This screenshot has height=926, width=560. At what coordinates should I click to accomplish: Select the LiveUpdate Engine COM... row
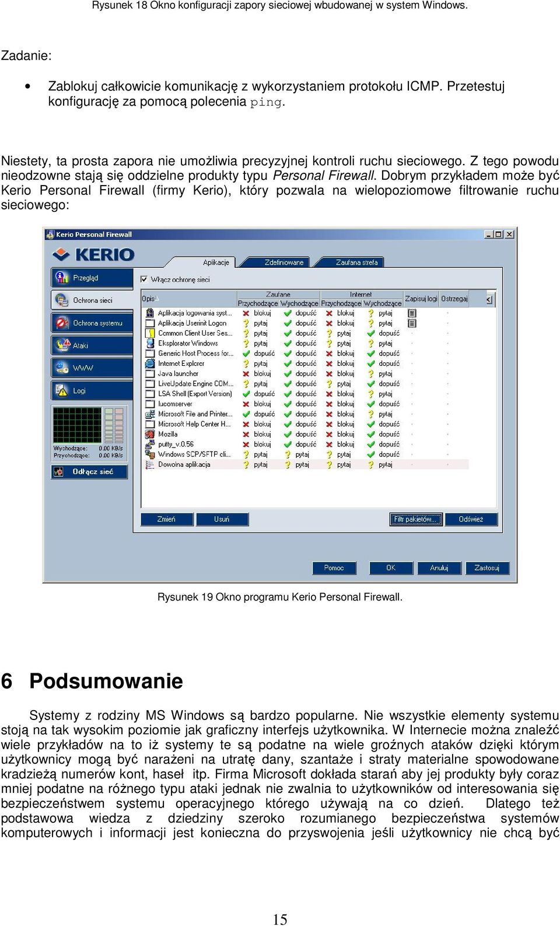[306, 384]
